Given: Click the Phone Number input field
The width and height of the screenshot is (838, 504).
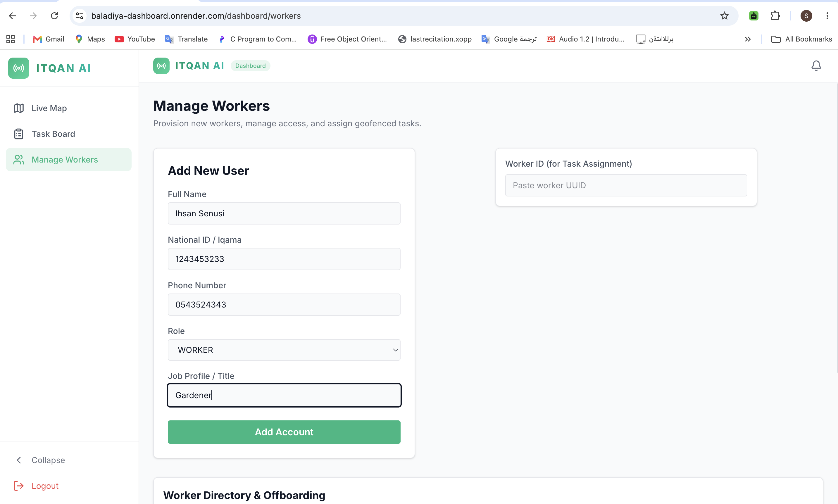Looking at the screenshot, I should click(x=284, y=304).
